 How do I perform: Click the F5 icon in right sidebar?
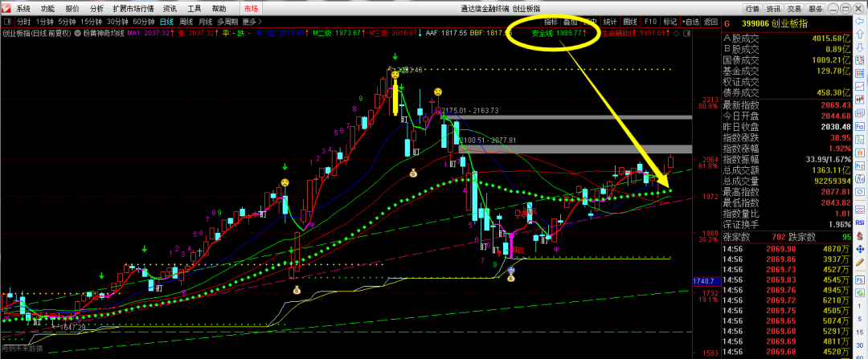(x=860, y=280)
